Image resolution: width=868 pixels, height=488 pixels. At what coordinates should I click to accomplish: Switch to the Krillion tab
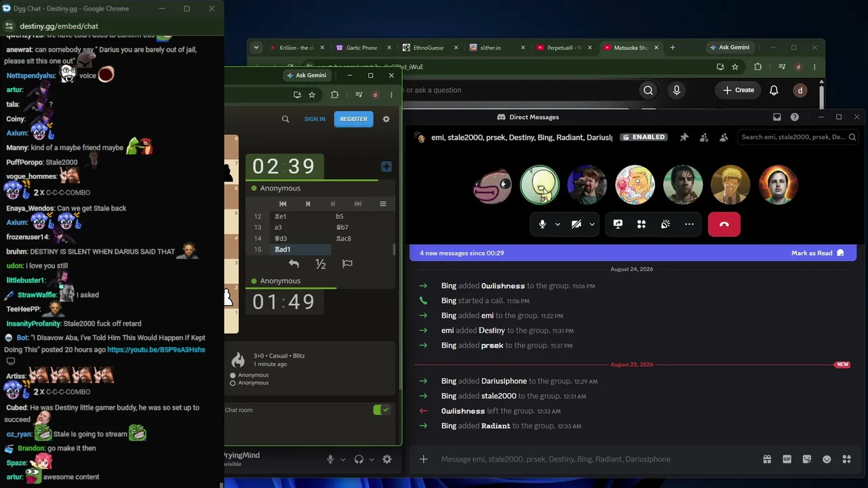tap(297, 47)
